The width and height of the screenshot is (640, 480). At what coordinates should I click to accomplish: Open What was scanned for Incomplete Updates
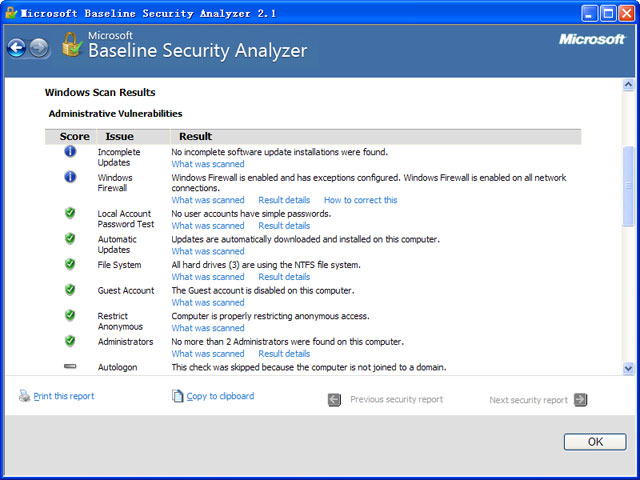coord(208,164)
